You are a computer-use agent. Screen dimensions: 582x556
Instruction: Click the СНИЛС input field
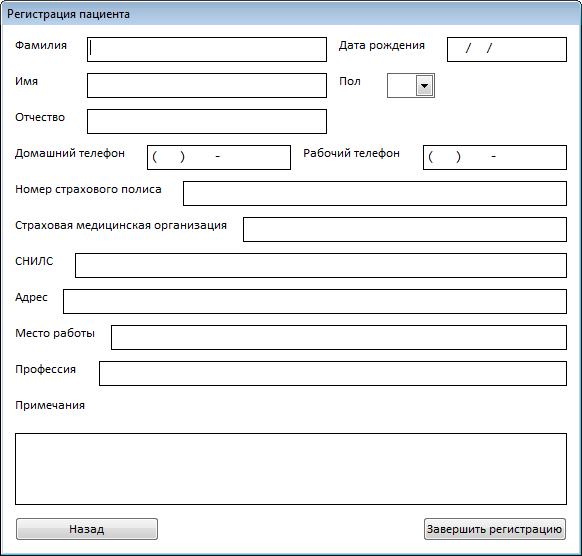321,265
